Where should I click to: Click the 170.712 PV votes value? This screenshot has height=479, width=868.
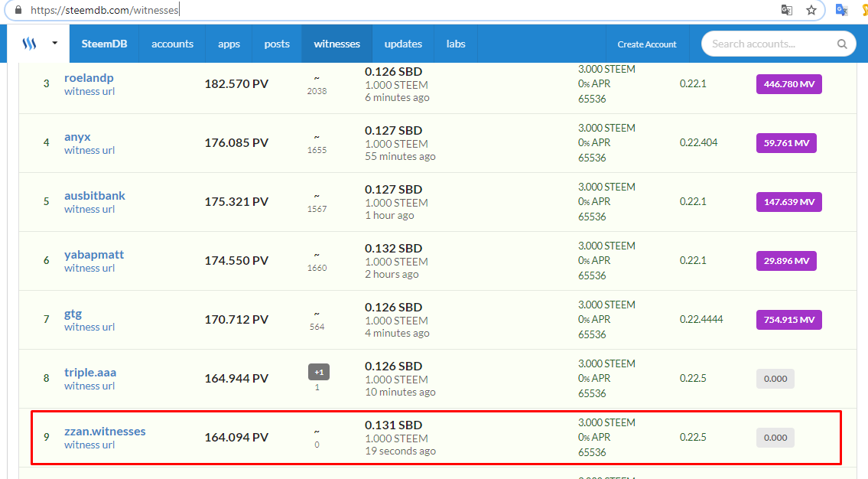point(236,320)
